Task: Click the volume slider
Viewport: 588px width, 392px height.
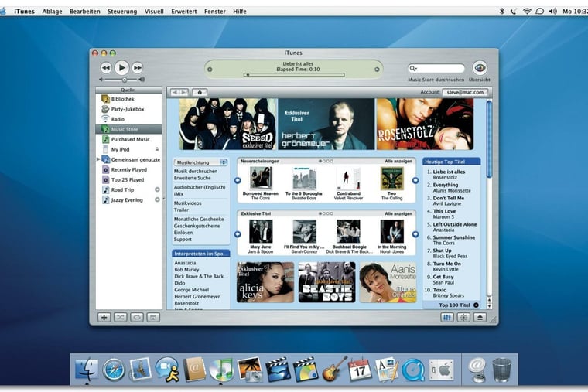Action: pos(122,80)
